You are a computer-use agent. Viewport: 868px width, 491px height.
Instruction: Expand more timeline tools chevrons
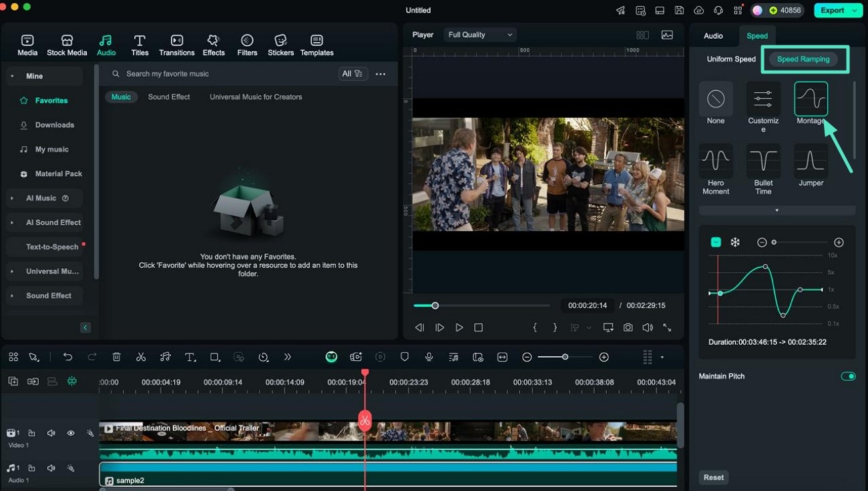288,357
